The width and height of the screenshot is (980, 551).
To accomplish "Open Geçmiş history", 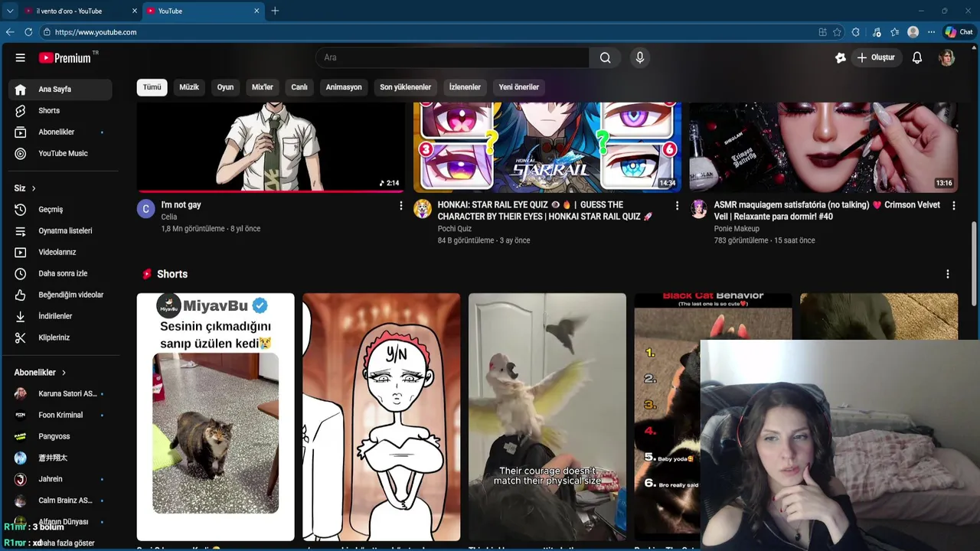I will 60,209.
